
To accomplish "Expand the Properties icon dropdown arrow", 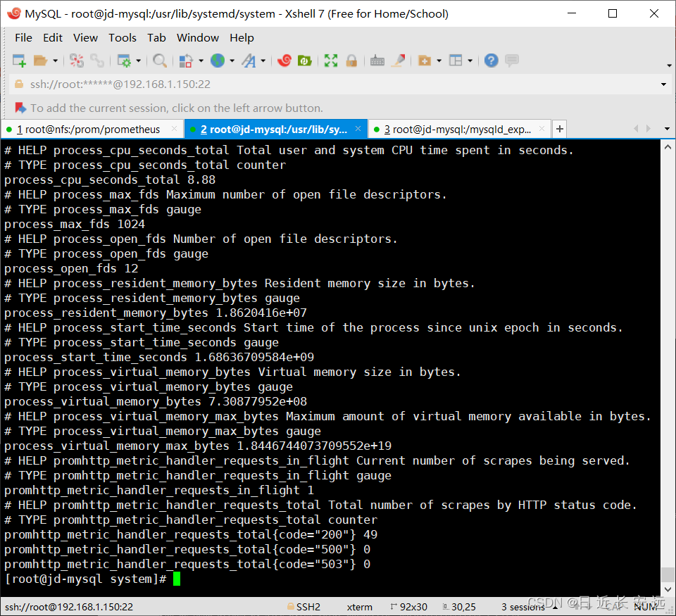I will click(x=139, y=61).
